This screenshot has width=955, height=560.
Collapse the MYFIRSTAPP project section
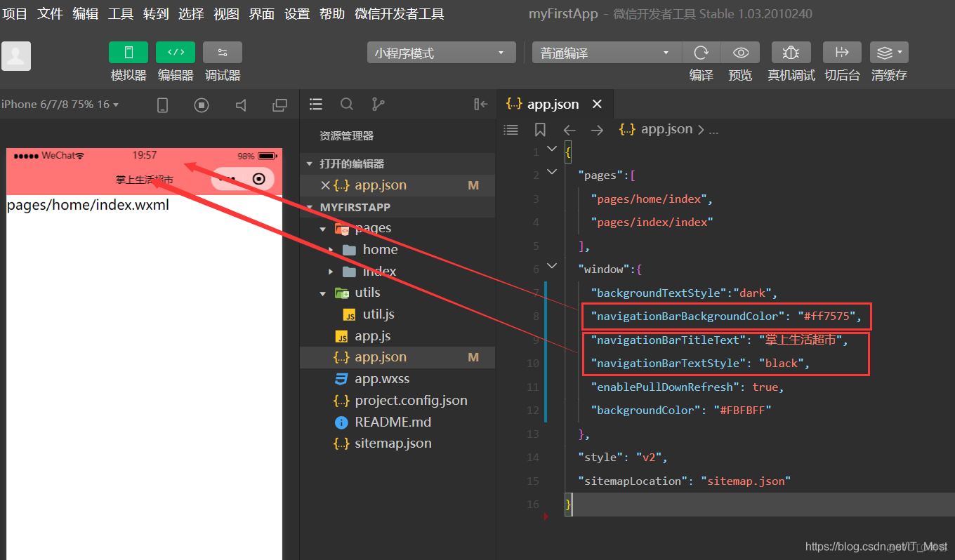(310, 208)
